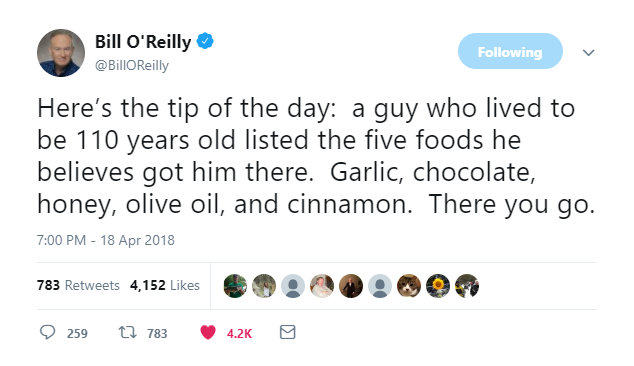View the list of 4,152 Likes
634x366 pixels.
click(165, 286)
